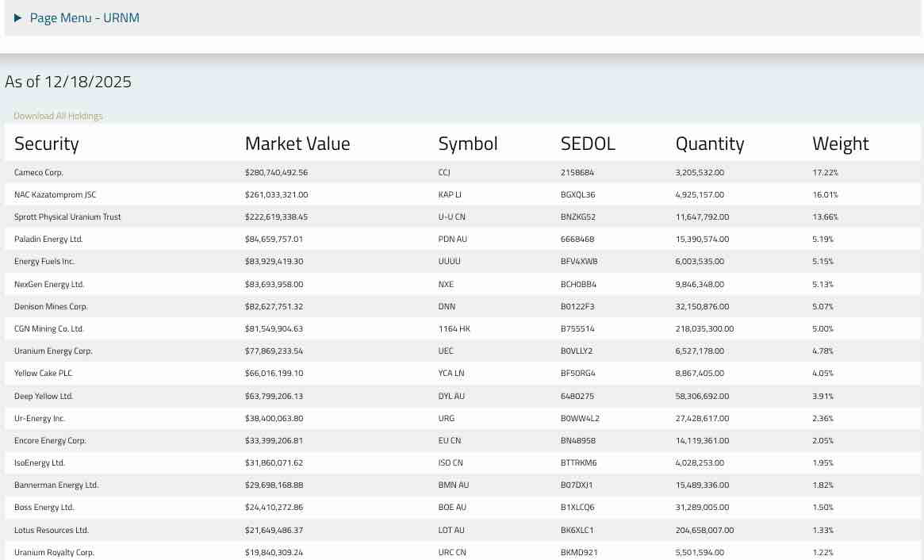Click the 1164 HK symbol cell
The image size is (924, 560).
(454, 329)
